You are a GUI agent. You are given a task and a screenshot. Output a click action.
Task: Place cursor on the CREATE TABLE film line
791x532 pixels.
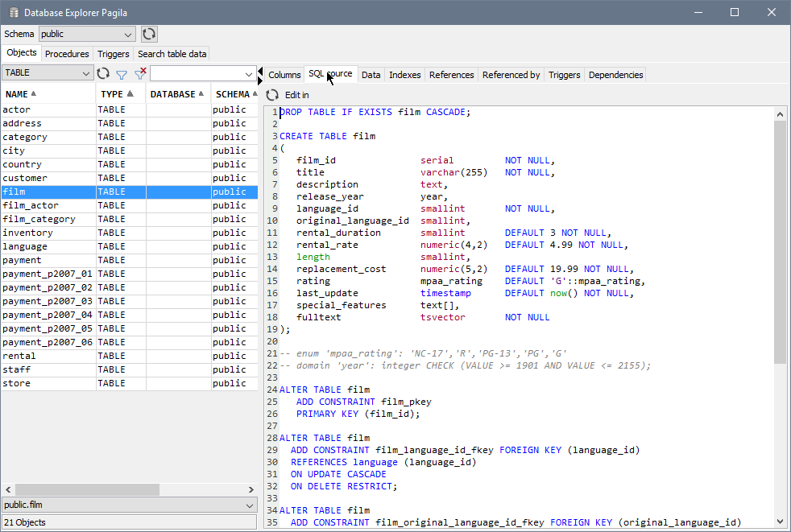(327, 136)
